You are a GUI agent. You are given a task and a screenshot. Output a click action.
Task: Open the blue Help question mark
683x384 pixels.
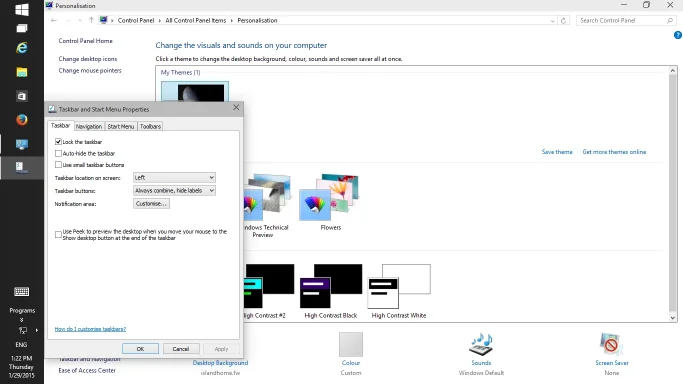click(x=678, y=35)
